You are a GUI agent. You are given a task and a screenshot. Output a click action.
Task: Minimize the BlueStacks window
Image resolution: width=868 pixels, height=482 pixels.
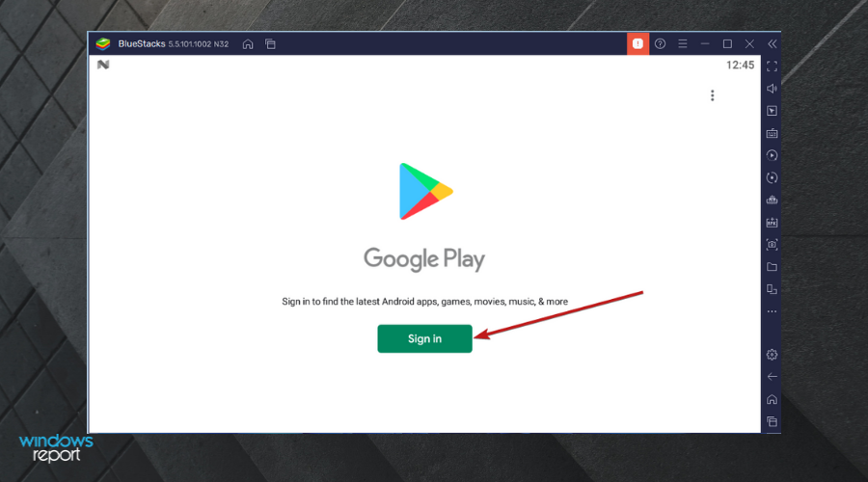705,43
